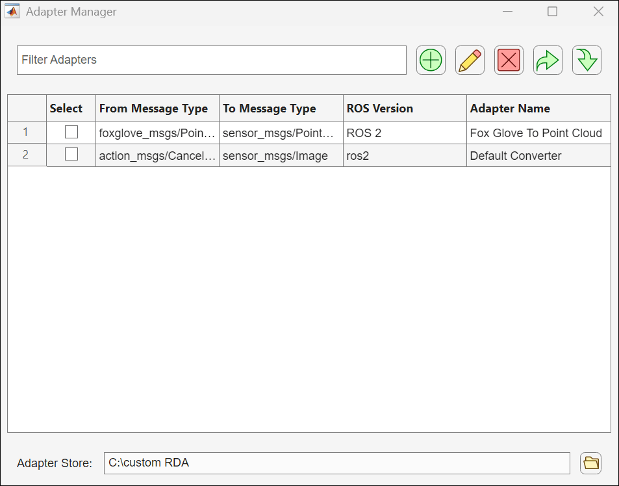The image size is (619, 486).
Task: Click into the Filter Adapters search field
Action: pos(212,60)
